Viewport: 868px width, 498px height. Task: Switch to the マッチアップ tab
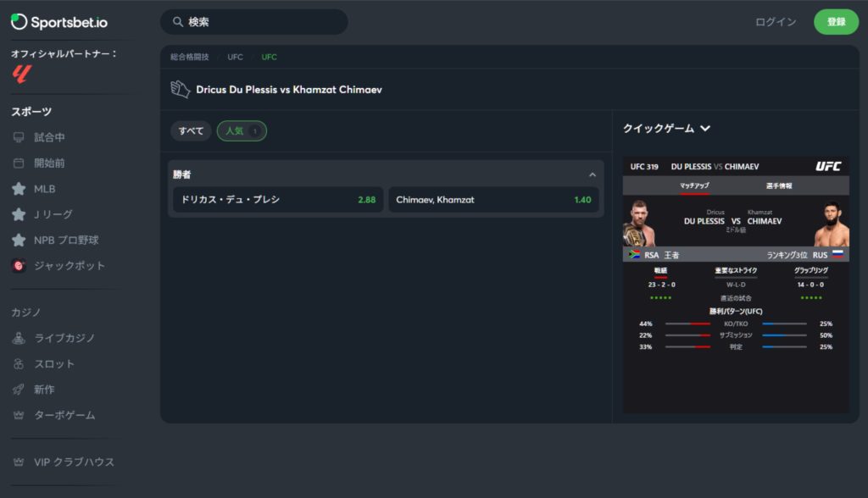(694, 186)
